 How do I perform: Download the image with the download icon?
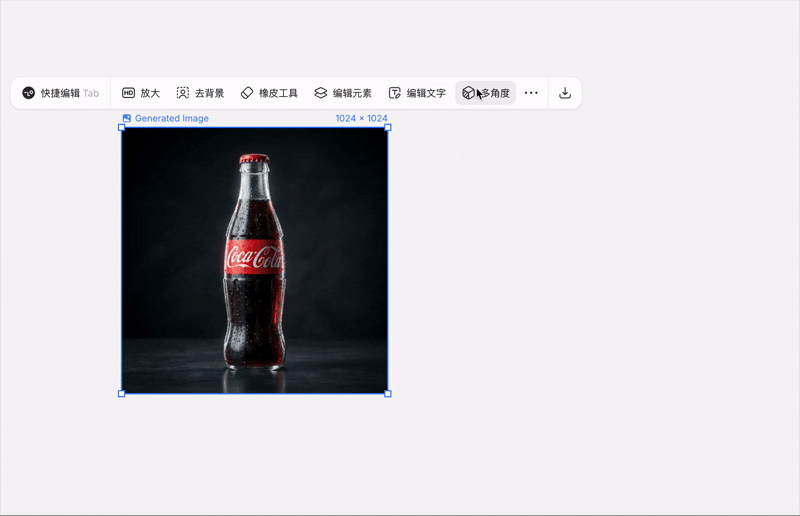coord(565,93)
